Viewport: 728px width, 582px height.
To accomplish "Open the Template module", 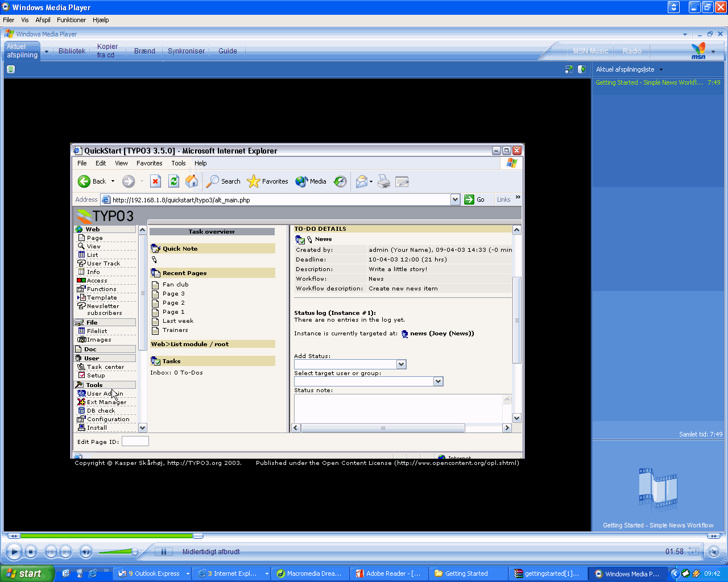I will (102, 298).
